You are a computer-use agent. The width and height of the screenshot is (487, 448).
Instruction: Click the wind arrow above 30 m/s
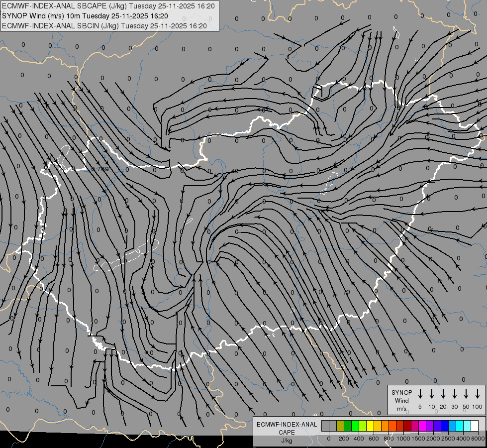[455, 394]
